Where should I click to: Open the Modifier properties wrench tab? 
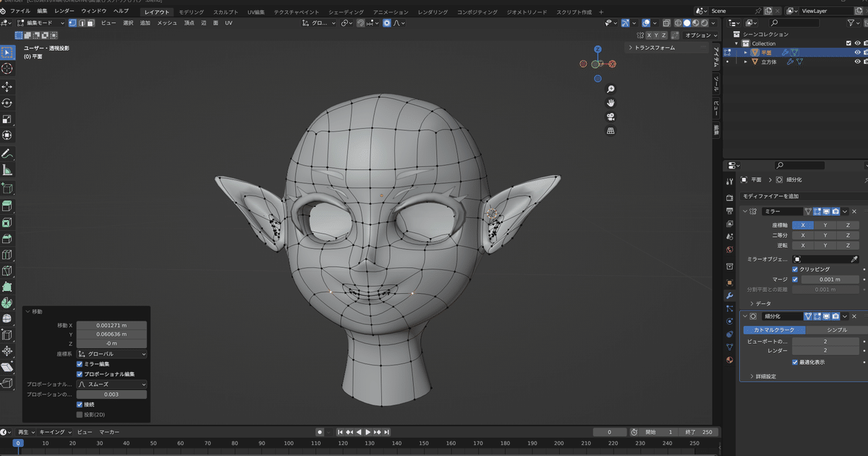point(729,295)
